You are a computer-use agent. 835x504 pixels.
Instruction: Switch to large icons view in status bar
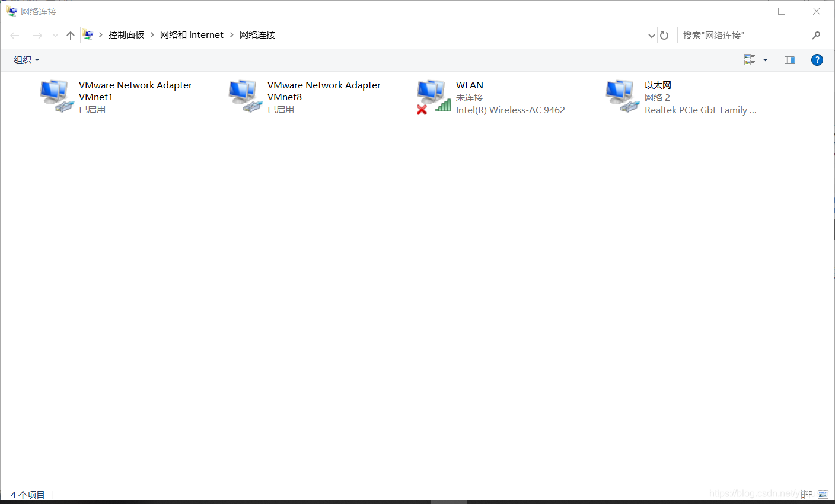[x=823, y=495]
